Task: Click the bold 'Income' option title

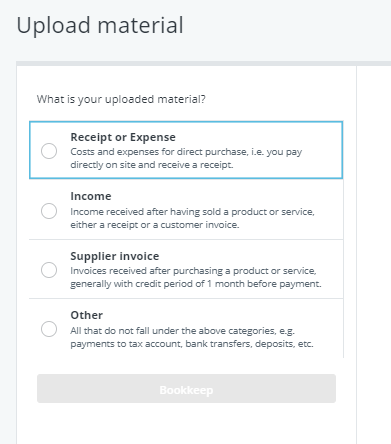Action: click(x=91, y=196)
